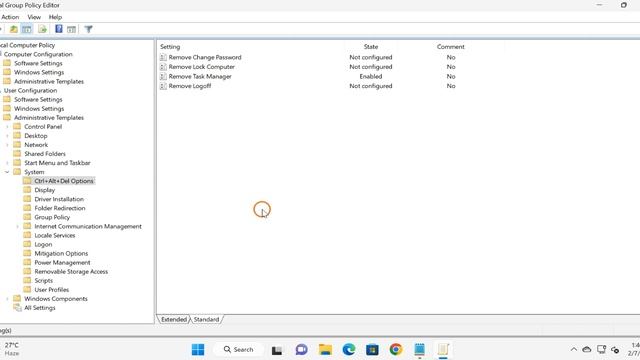Open Microsoft Store from taskbar

[372, 350]
